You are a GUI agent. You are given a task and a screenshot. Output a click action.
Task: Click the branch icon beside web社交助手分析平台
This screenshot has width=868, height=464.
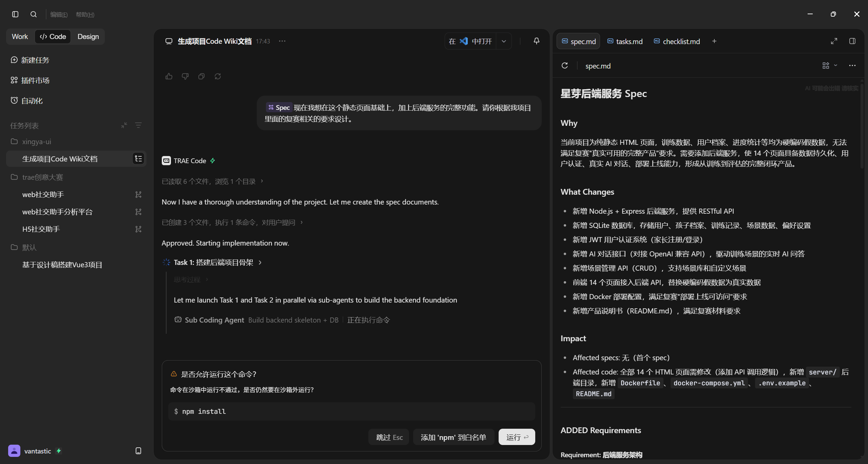pos(138,212)
